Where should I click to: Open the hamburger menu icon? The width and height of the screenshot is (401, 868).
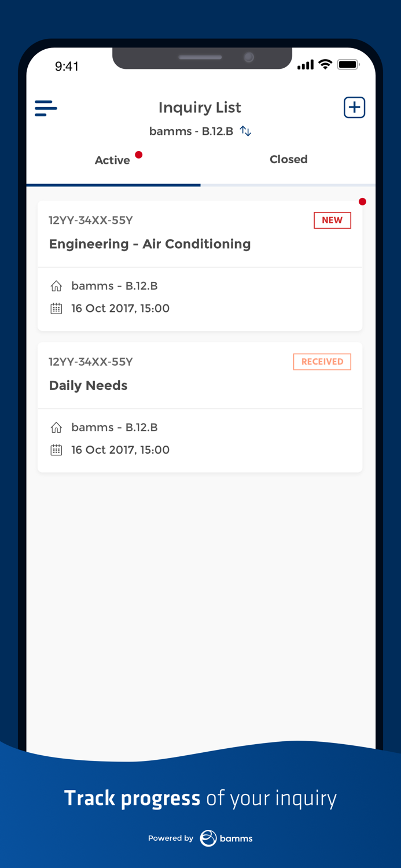coord(46,108)
